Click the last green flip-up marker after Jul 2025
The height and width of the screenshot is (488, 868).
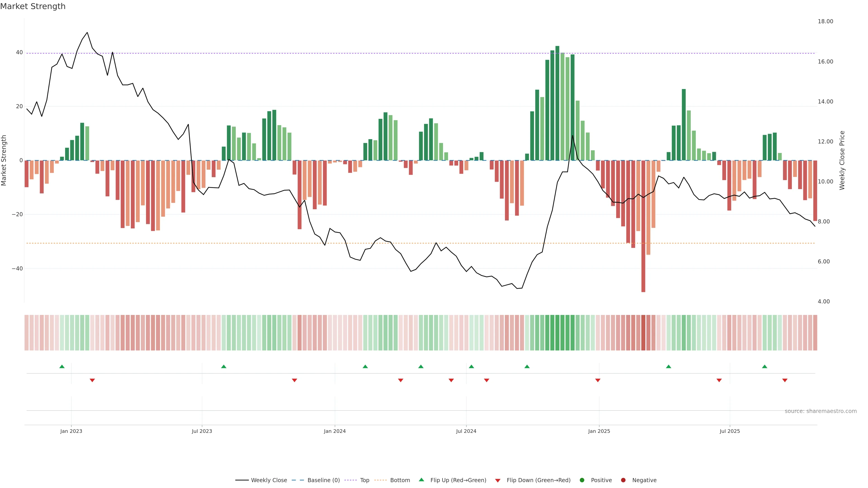764,366
